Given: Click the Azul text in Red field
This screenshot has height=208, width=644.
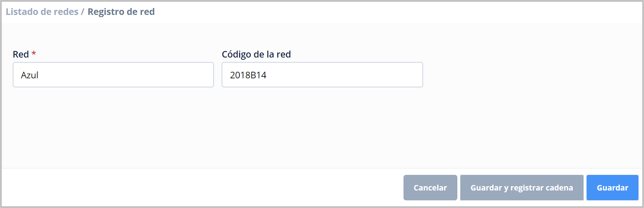Looking at the screenshot, I should 29,75.
